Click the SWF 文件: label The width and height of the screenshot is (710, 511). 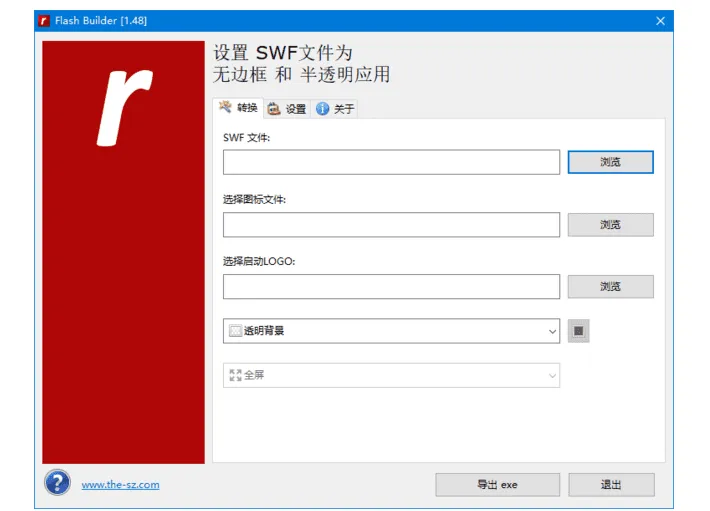pyautogui.click(x=246, y=138)
